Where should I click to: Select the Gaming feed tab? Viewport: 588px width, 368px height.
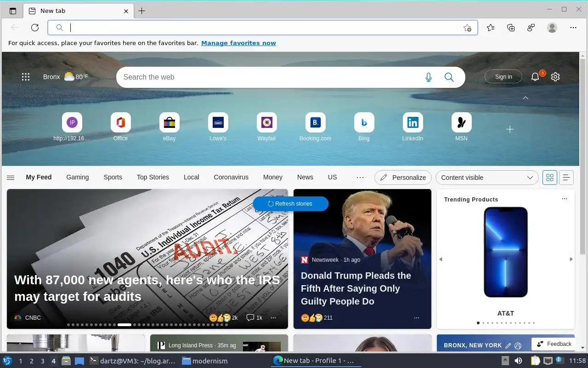tap(78, 177)
